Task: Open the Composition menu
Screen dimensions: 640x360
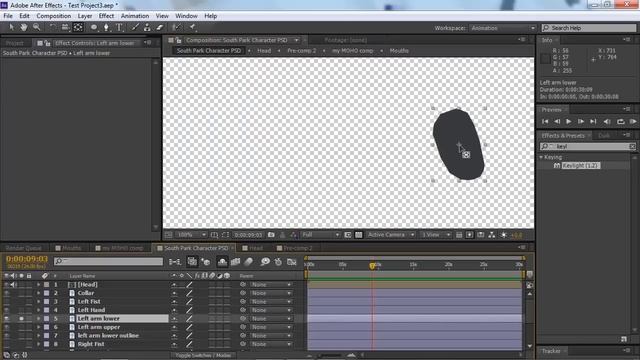Action: click(53, 16)
